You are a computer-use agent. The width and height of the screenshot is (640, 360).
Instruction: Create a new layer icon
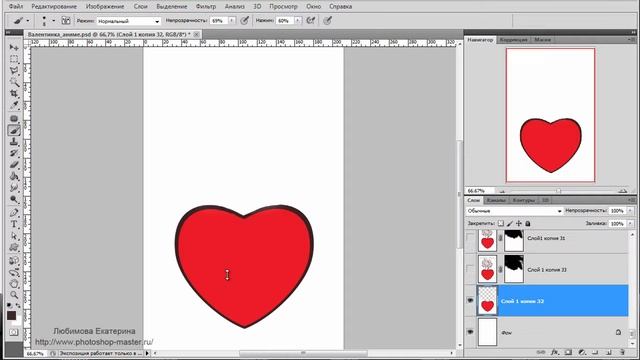pyautogui.click(x=608, y=352)
